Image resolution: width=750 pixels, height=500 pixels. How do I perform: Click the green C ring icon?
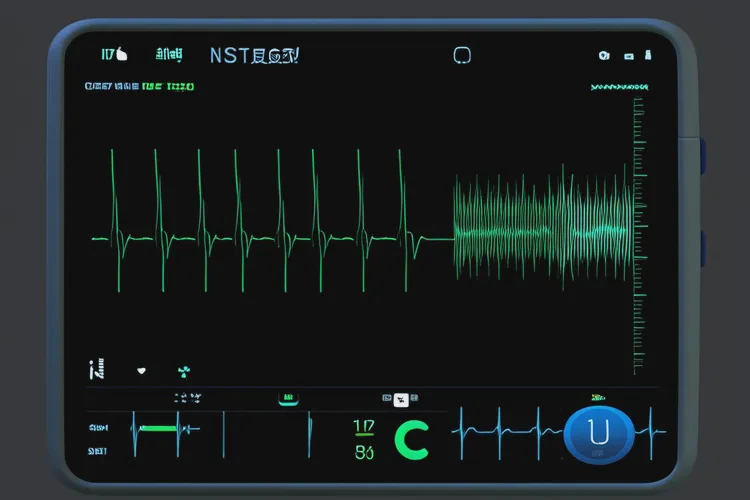(411, 439)
